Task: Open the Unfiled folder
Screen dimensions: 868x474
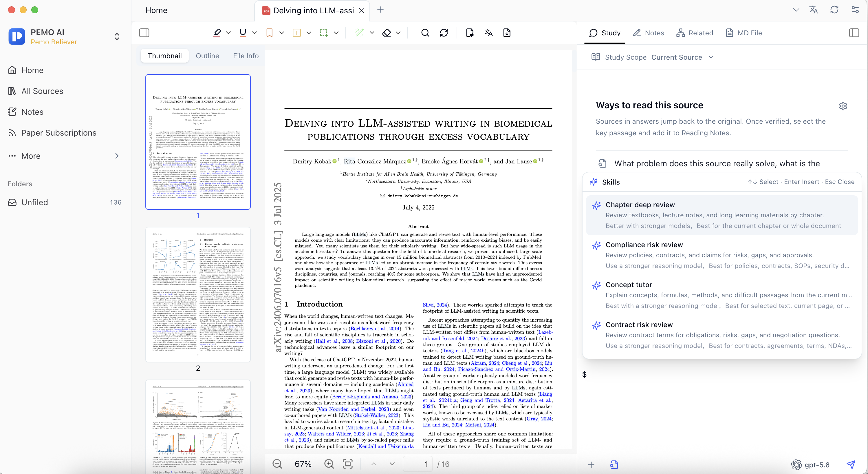Action: pyautogui.click(x=64, y=202)
